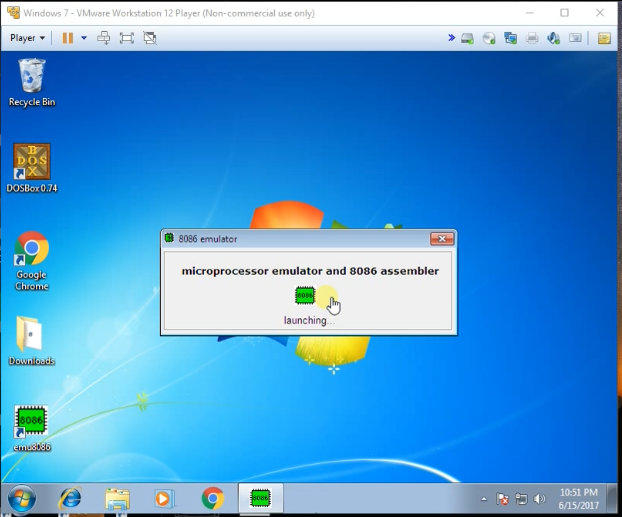Screen dimensions: 622x517
Task: Select the Downloads folder on desktop
Action: point(32,340)
